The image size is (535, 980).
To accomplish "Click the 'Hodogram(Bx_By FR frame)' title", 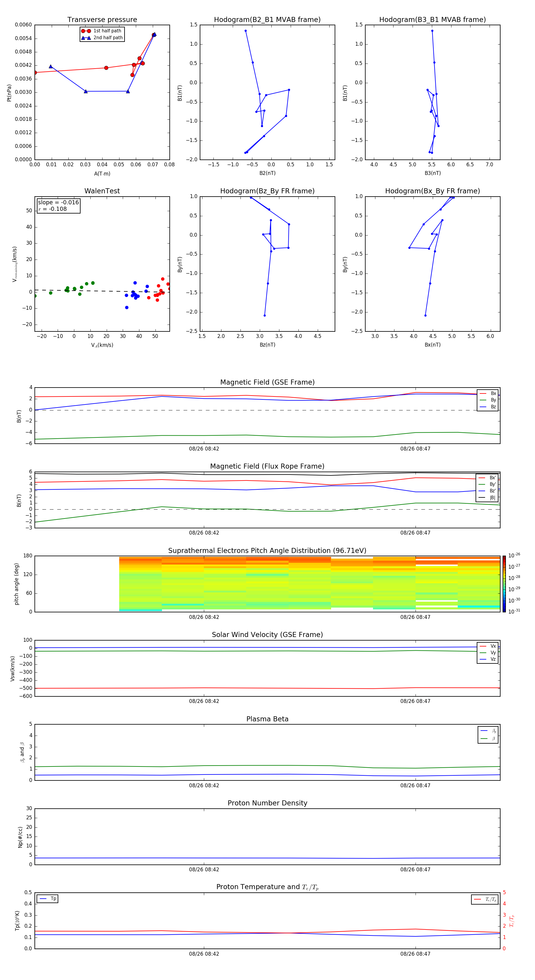I will tap(432, 191).
